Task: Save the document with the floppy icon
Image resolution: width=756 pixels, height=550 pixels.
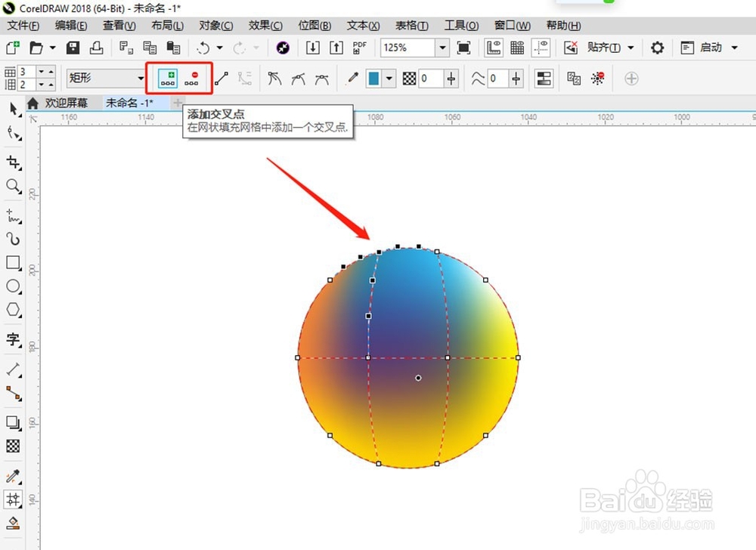Action: 73,47
